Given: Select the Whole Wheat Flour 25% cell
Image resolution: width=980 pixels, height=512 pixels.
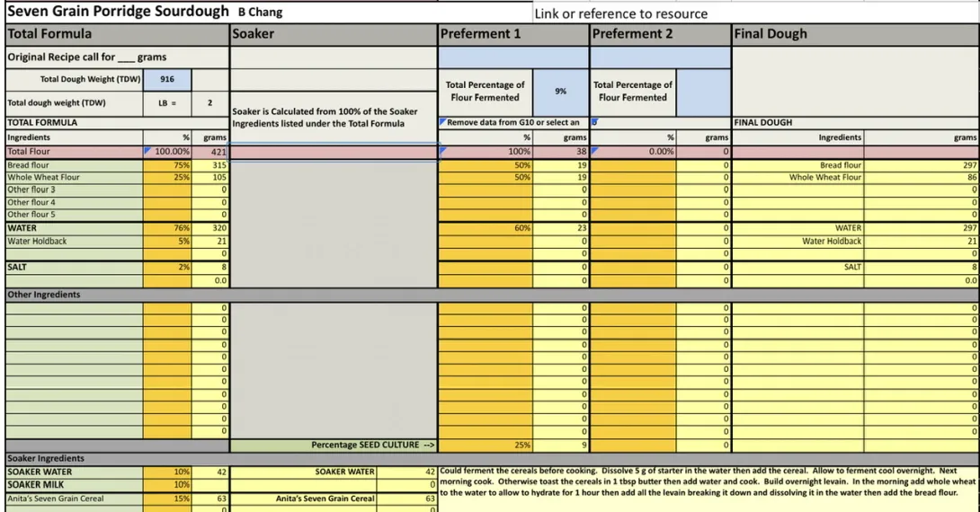Looking at the screenshot, I should (x=167, y=177).
